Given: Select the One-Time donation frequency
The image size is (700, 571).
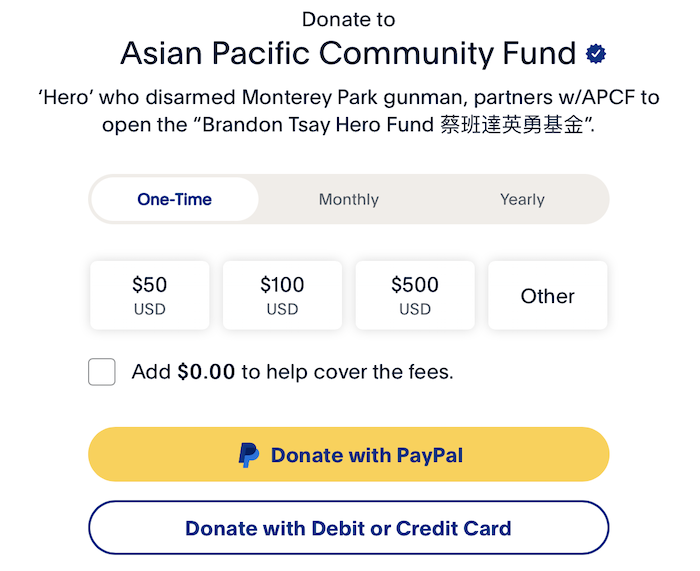Looking at the screenshot, I should point(175,199).
